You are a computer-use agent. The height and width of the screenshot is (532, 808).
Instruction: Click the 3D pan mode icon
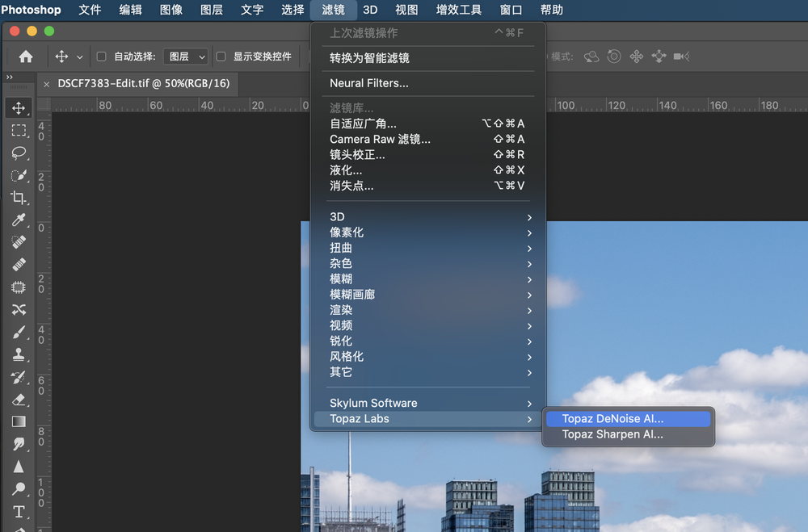[637, 57]
